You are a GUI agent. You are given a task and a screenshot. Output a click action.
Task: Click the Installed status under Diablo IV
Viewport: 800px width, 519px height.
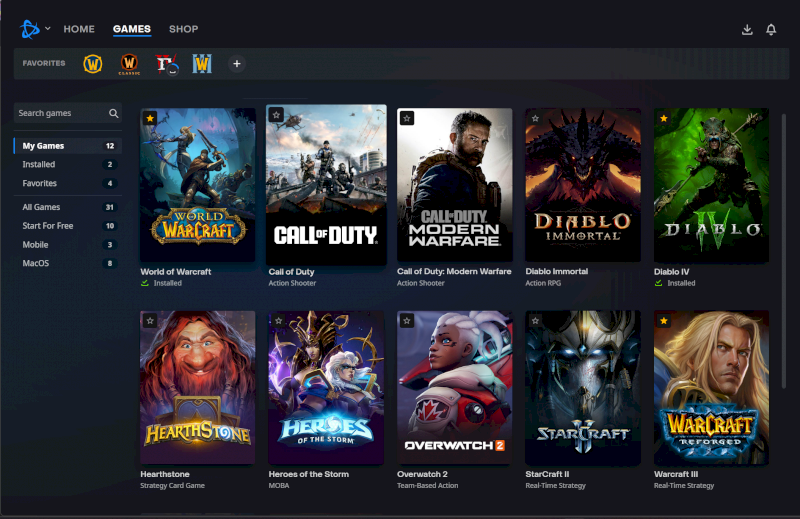pyautogui.click(x=674, y=283)
